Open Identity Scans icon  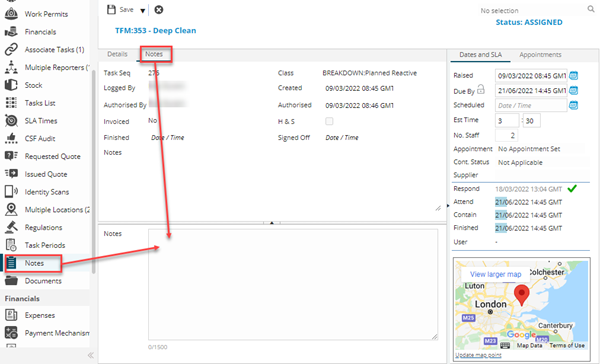(x=11, y=191)
